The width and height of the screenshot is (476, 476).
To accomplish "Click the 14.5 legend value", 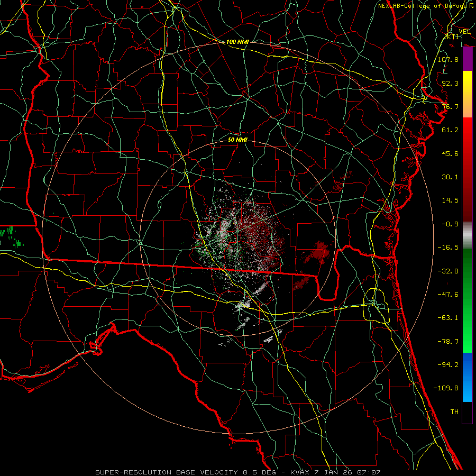I will (x=450, y=200).
